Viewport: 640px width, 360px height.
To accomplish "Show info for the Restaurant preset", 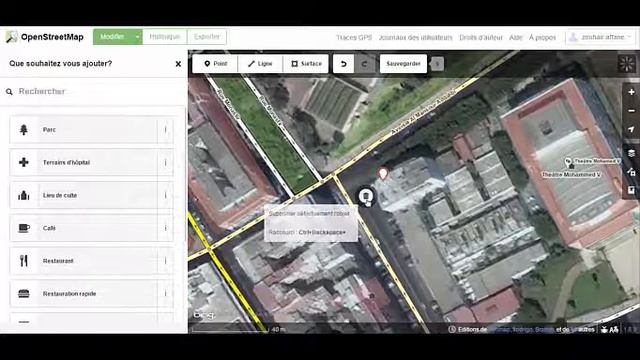I will [165, 261].
